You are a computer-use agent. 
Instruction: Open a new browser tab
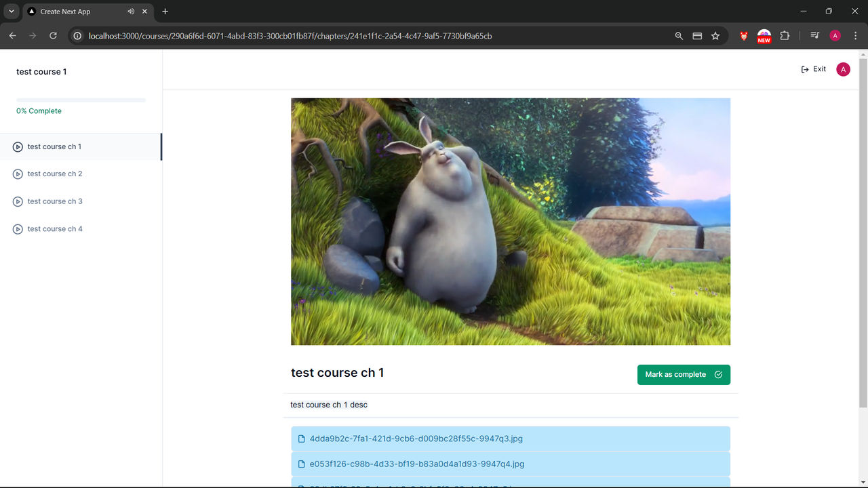pos(165,12)
